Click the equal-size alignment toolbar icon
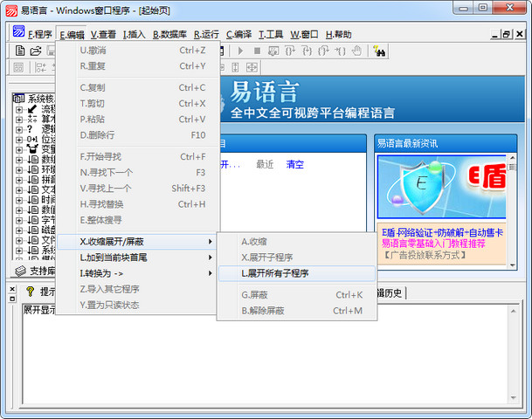Image resolution: width=532 pixels, height=419 pixels. pyautogui.click(x=252, y=67)
